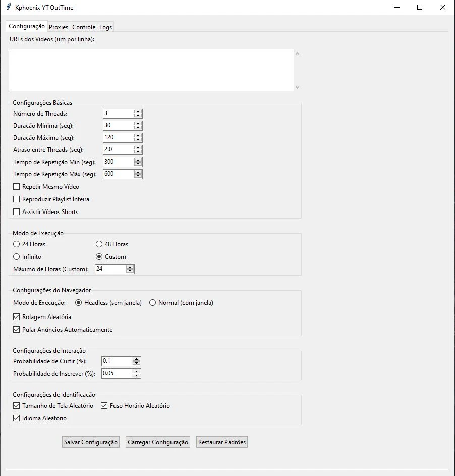Enable Repetir Mesmo Vídeo checkbox
455x476 pixels.
coord(17,187)
